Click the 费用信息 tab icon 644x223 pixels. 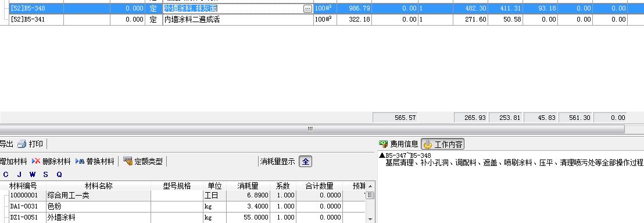383,144
